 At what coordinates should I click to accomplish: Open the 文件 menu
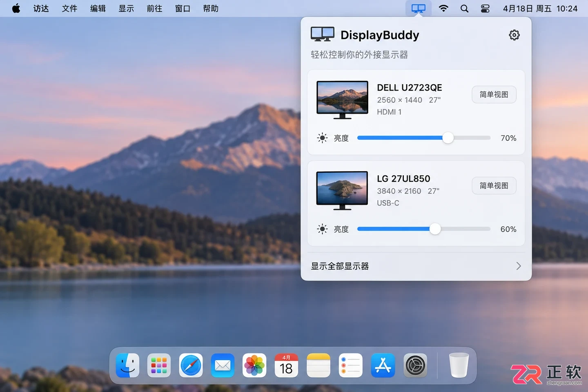[69, 9]
